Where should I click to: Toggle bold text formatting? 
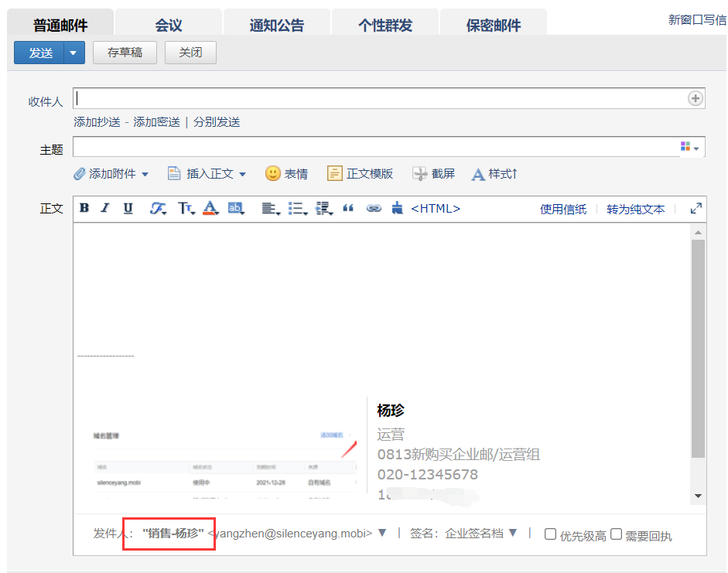point(84,208)
